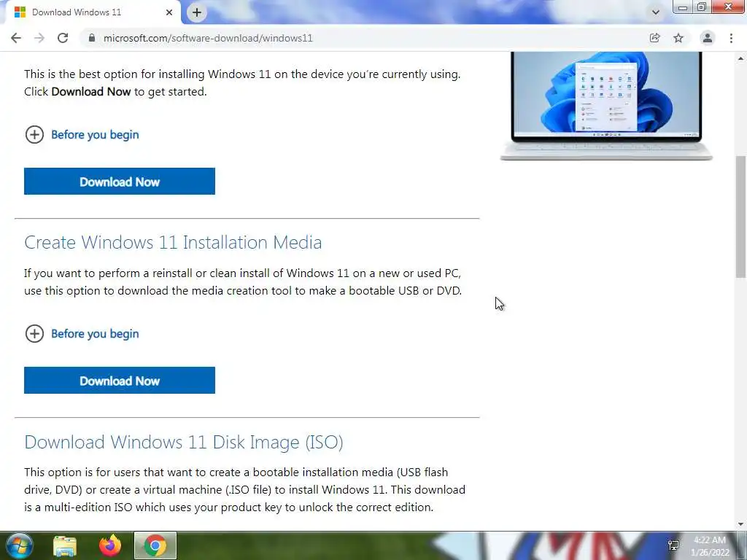Image resolution: width=747 pixels, height=560 pixels.
Task: Click the vertical scrollbar thumb
Action: coord(740,217)
